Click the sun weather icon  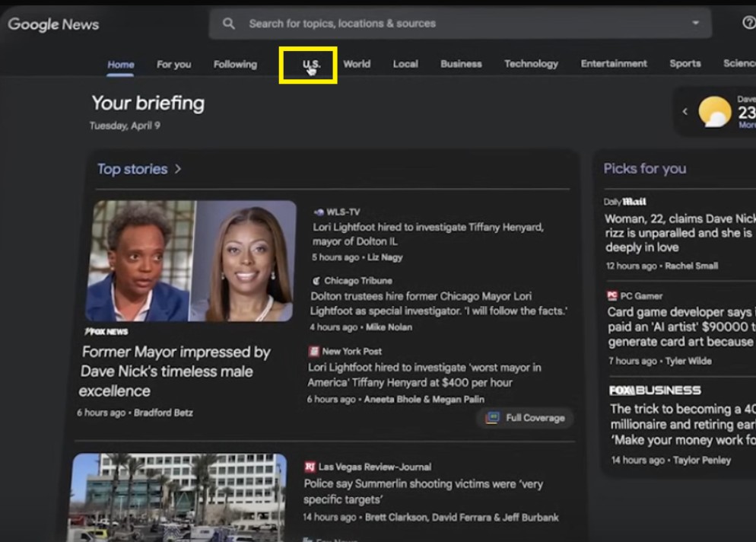click(x=714, y=111)
